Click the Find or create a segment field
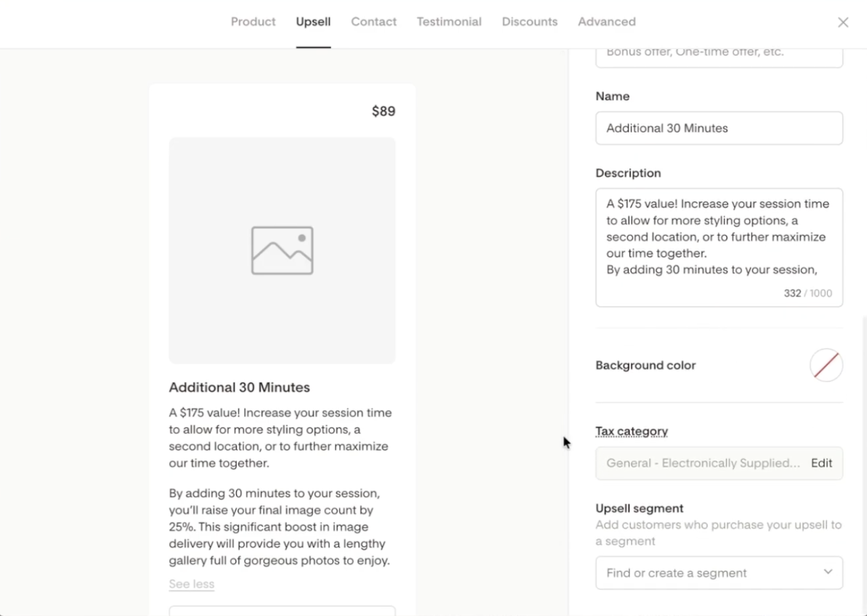Image resolution: width=867 pixels, height=616 pixels. (706, 573)
